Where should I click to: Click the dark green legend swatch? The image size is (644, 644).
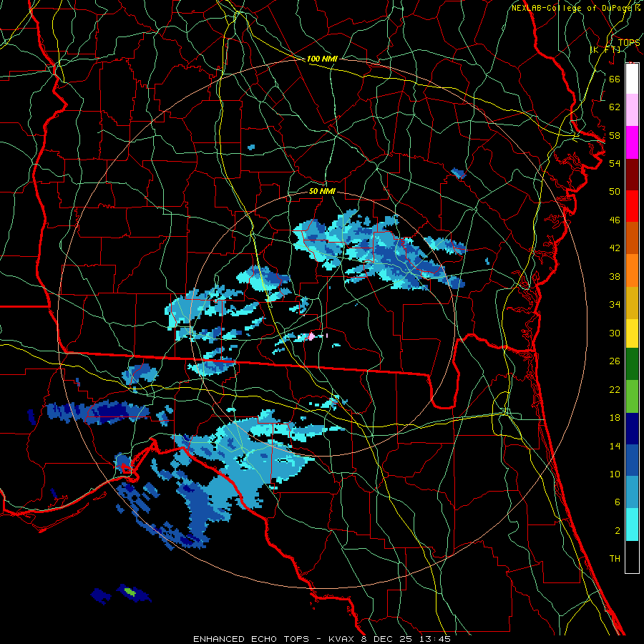click(x=632, y=364)
